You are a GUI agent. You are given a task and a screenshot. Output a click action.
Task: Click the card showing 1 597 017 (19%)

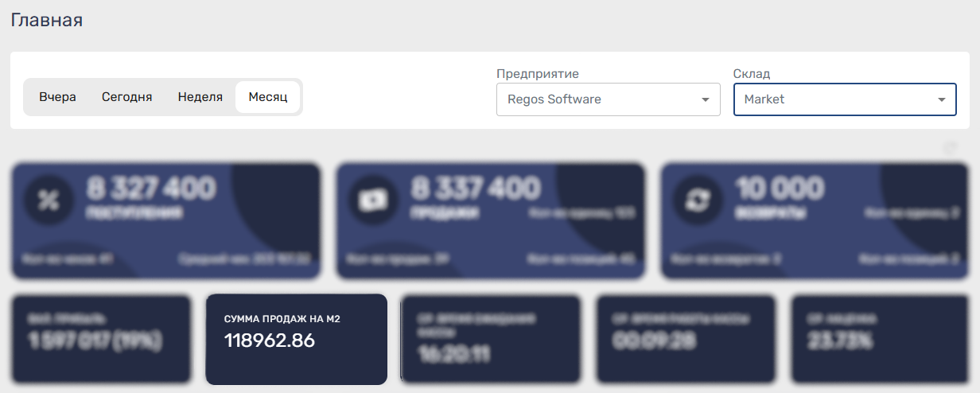[101, 338]
